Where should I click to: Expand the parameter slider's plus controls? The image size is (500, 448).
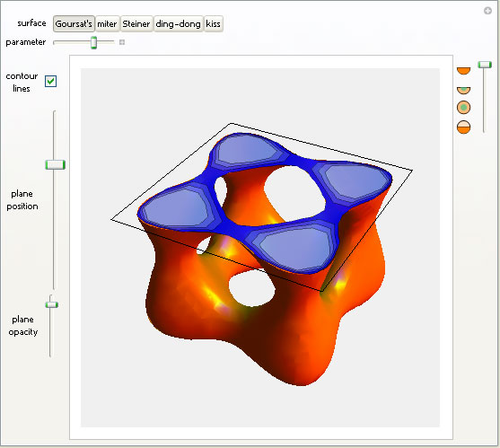coord(122,42)
